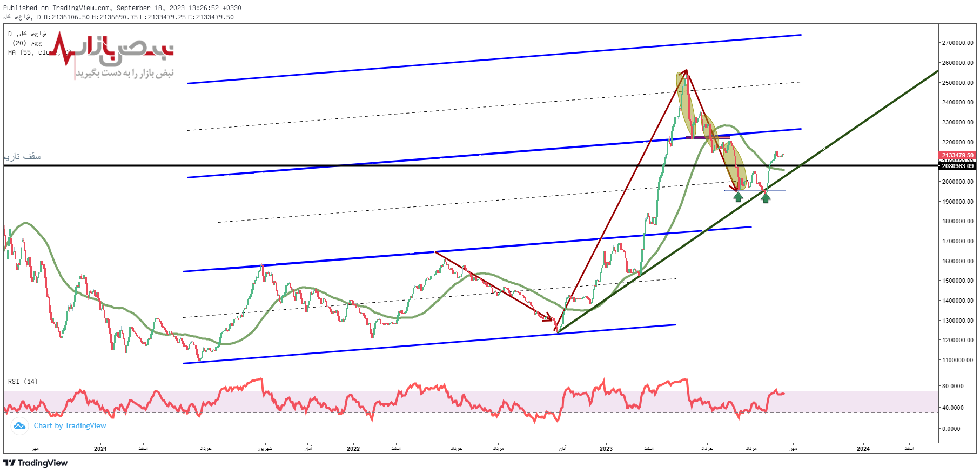
Task: Click the "2200000.00" price axis label
Action: point(957,142)
